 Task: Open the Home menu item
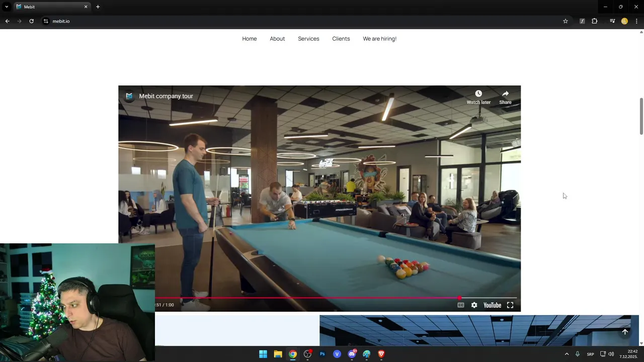point(250,39)
